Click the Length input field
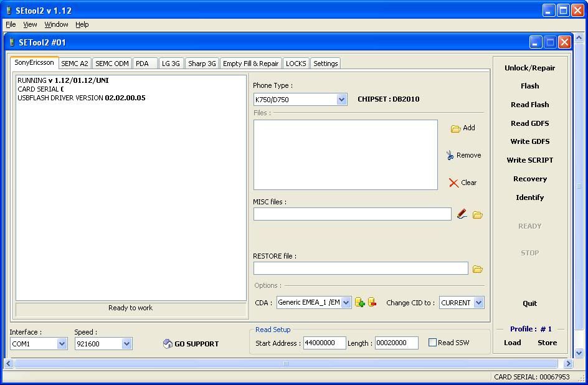Viewport: 588px width, 385px height. tap(396, 343)
